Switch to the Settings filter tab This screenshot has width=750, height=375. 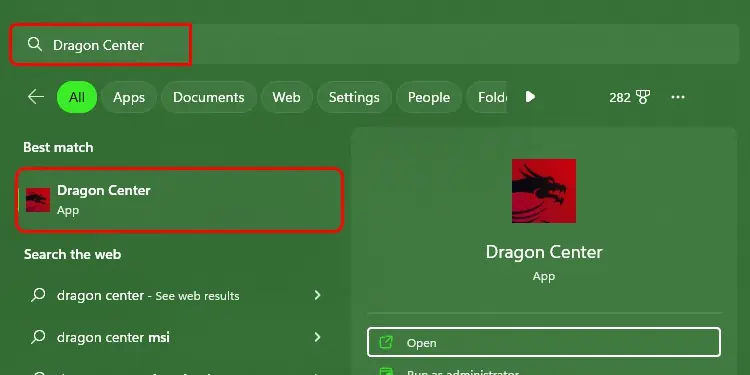pos(354,97)
